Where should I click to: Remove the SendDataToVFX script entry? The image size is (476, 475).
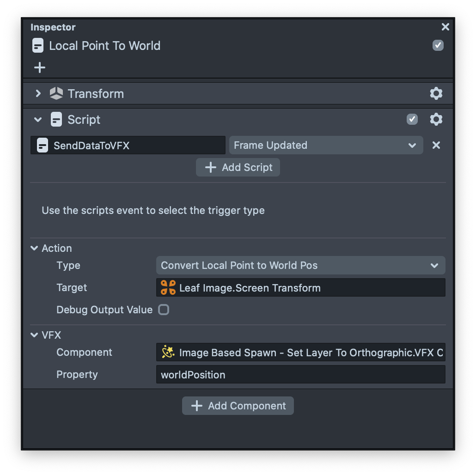click(x=436, y=145)
